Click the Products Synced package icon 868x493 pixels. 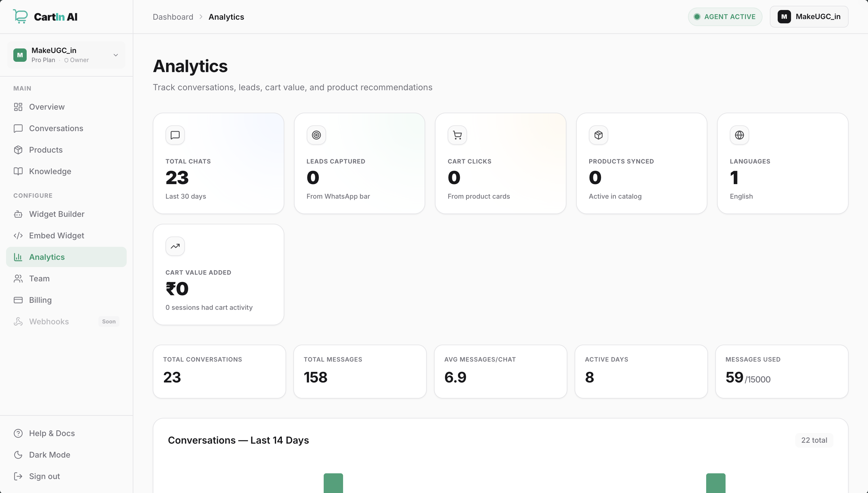pyautogui.click(x=598, y=135)
